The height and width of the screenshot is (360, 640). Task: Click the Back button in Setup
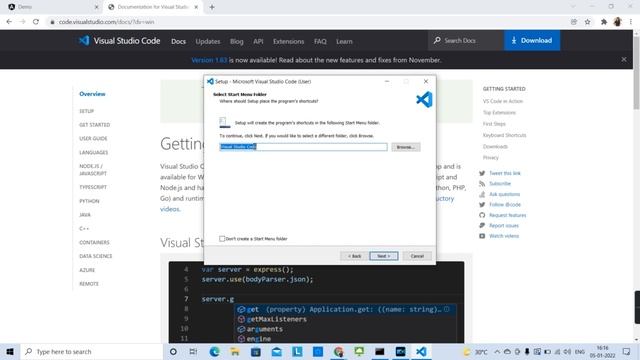coord(354,256)
